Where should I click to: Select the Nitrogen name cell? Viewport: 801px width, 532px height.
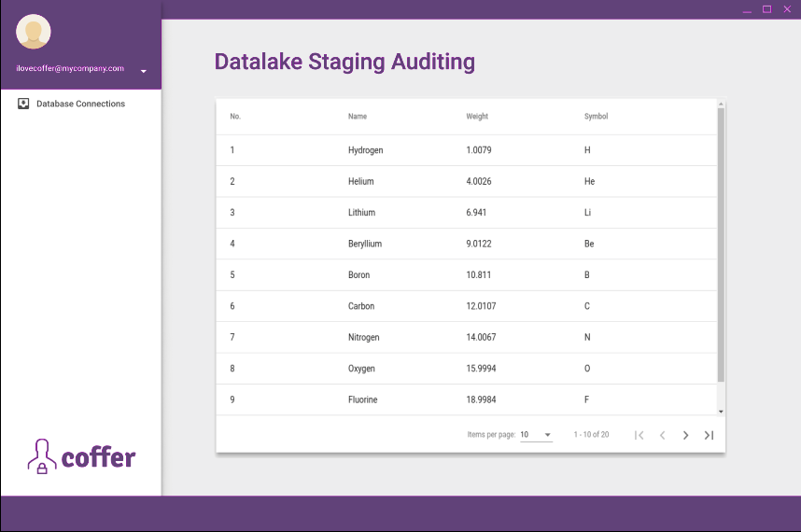(x=364, y=337)
